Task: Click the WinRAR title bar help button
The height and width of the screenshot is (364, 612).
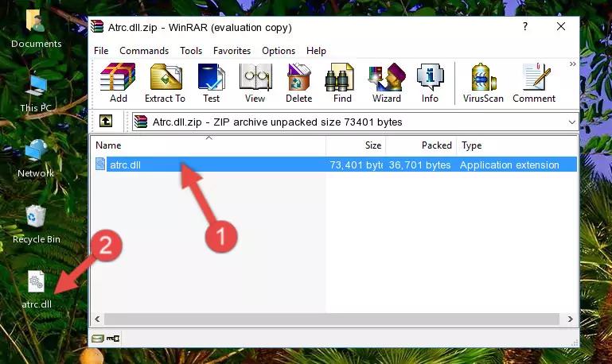Action: coord(525,26)
